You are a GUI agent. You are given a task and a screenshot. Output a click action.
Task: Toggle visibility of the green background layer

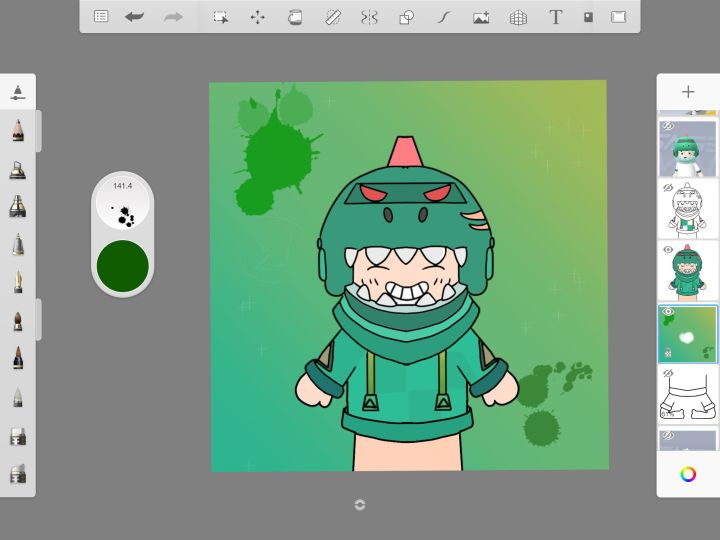(668, 312)
